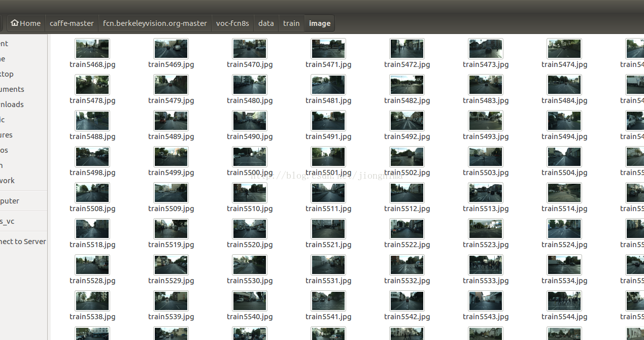Viewport: 644px width, 340px height.
Task: Click the file name train5533.jpg
Action: click(486, 281)
